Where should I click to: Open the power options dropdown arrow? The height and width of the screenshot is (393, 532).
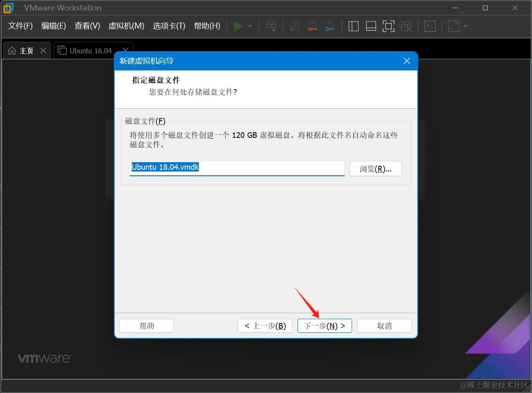(250, 26)
